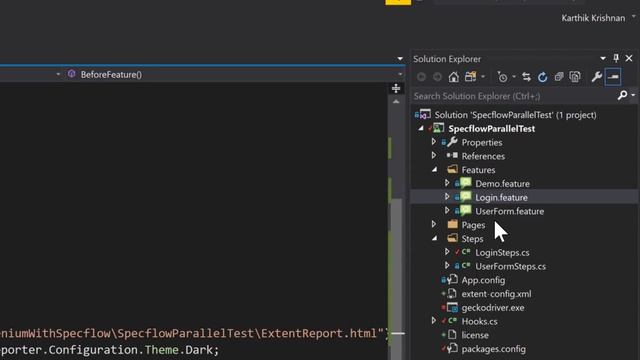
Task: Open dropdown beside Pending Changes Filter
Action: coord(514,77)
